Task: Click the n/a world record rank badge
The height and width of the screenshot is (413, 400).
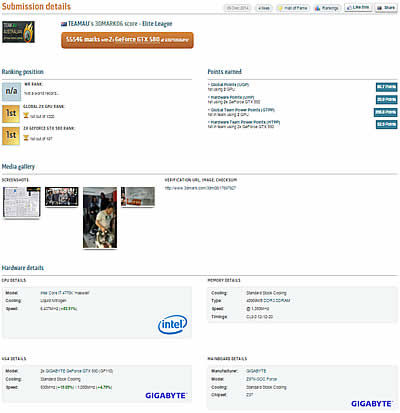Action: click(x=11, y=91)
